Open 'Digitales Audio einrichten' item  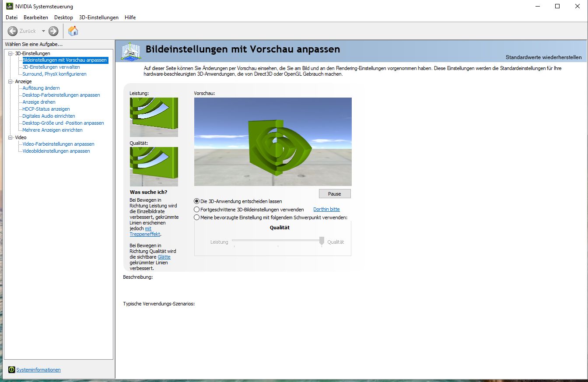click(49, 116)
